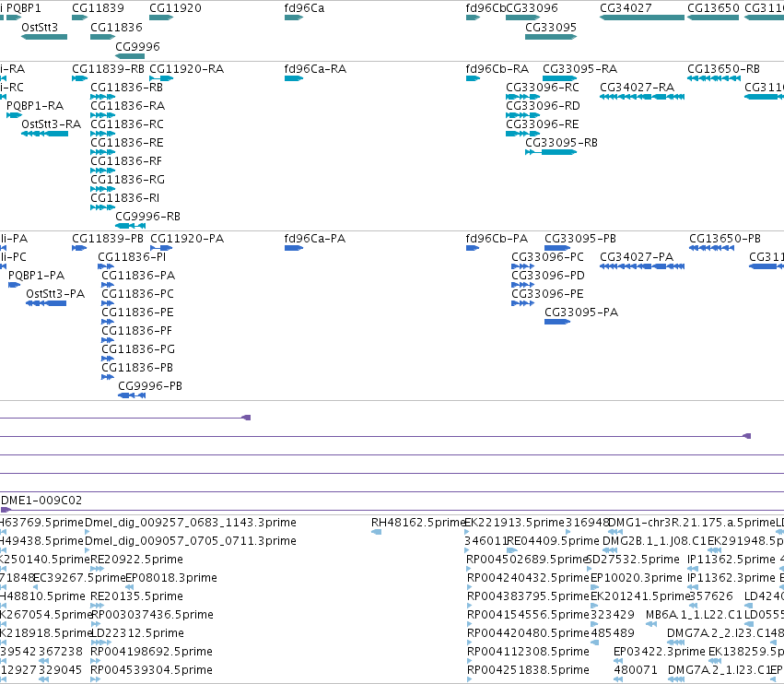
Task: Click the CG11839-RB transcript label
Action: [108, 69]
